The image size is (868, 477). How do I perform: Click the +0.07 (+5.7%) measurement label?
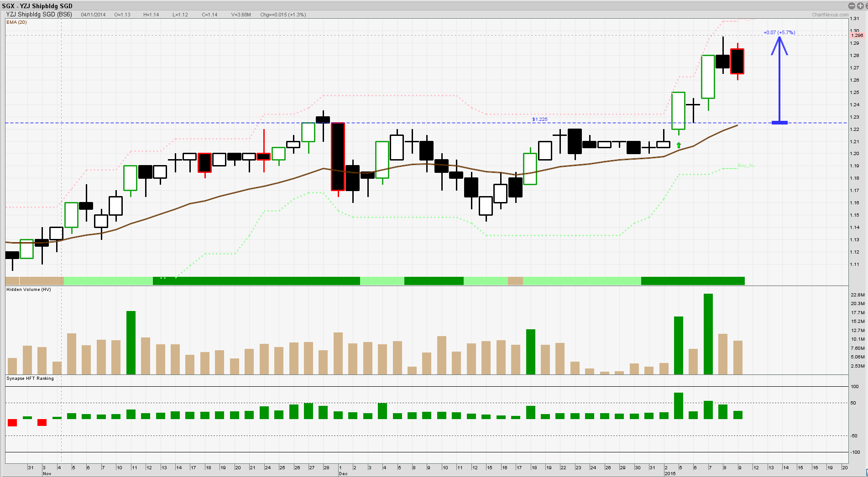pyautogui.click(x=779, y=32)
